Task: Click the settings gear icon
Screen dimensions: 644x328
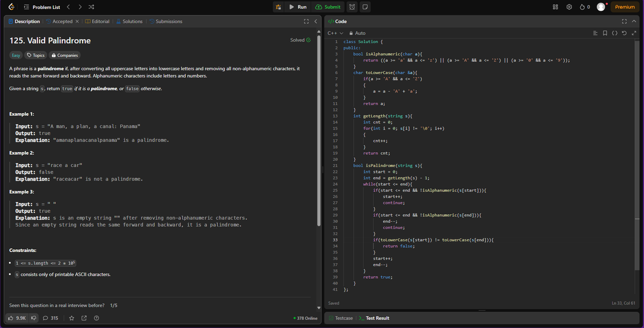Action: click(x=569, y=7)
